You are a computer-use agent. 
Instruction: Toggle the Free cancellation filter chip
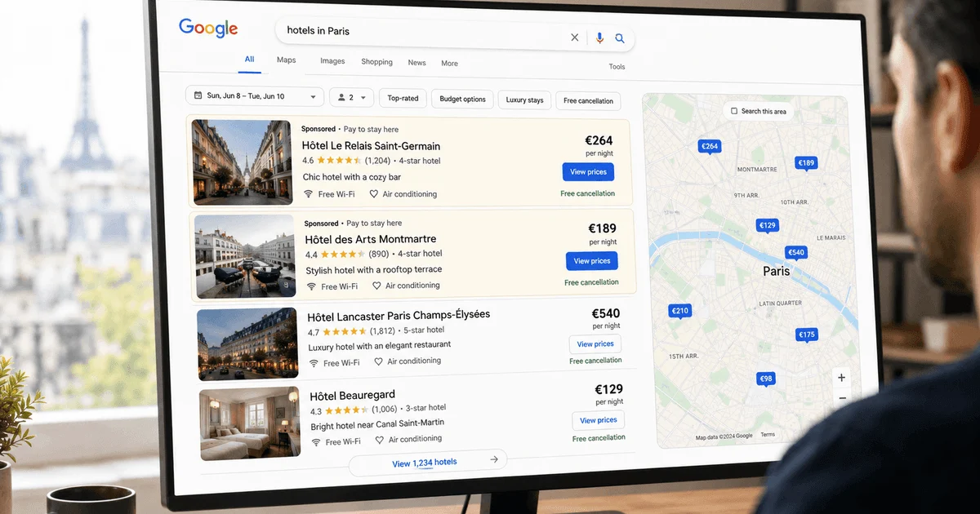point(588,101)
